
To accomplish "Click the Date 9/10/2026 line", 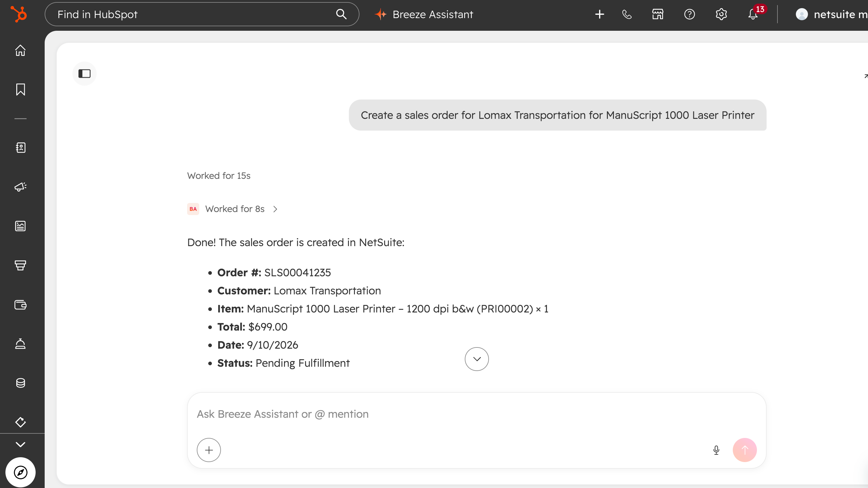I will [257, 345].
